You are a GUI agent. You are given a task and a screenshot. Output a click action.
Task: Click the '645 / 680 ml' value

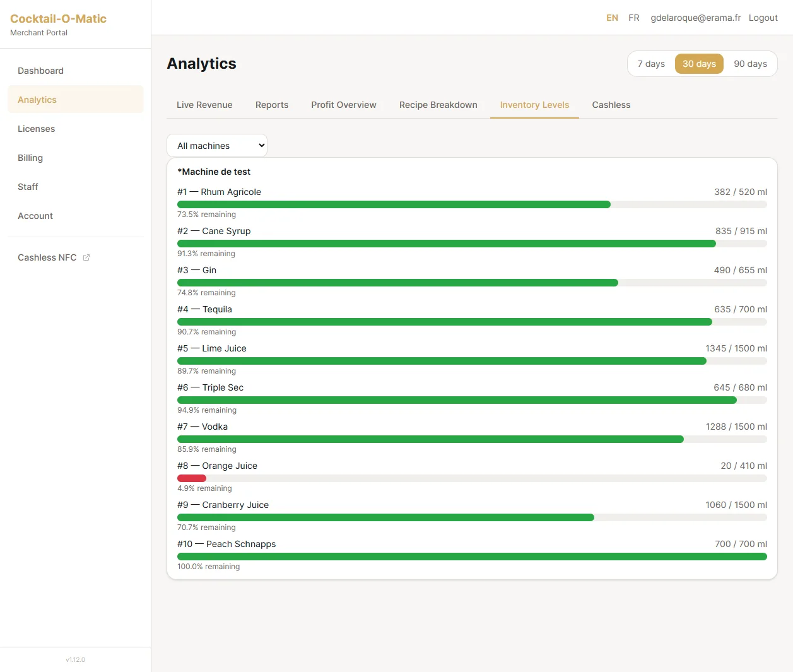pos(741,387)
